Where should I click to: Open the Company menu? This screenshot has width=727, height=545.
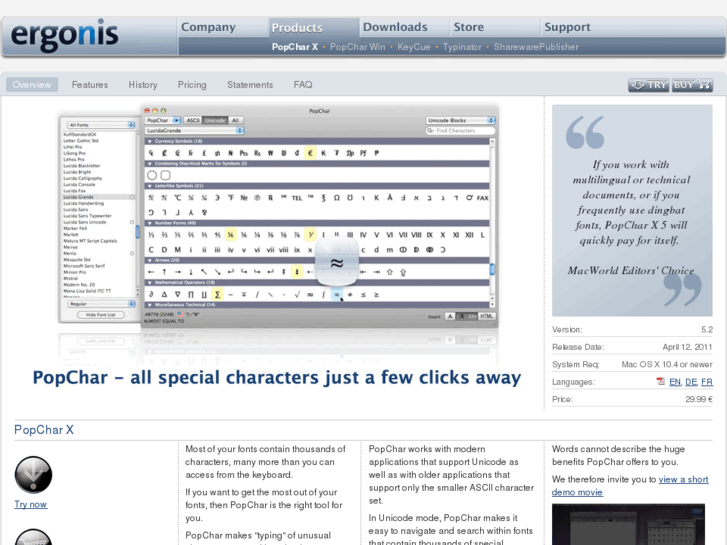click(x=208, y=27)
